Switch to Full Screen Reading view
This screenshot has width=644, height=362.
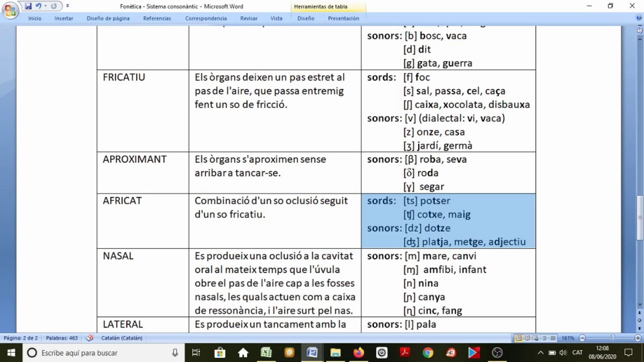(x=527, y=338)
